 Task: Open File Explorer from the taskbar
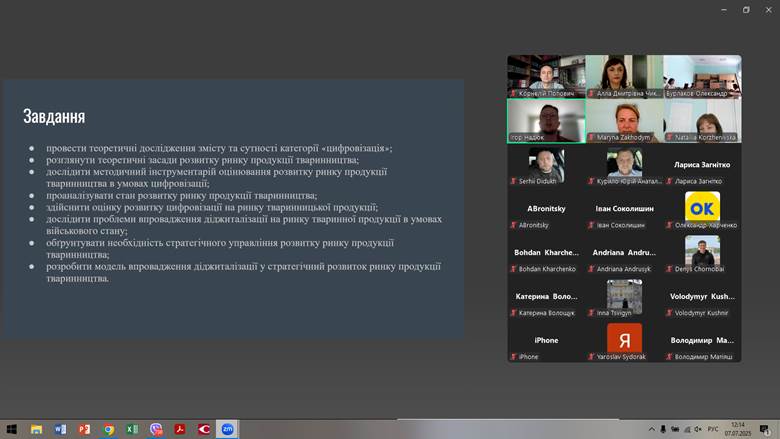36,429
